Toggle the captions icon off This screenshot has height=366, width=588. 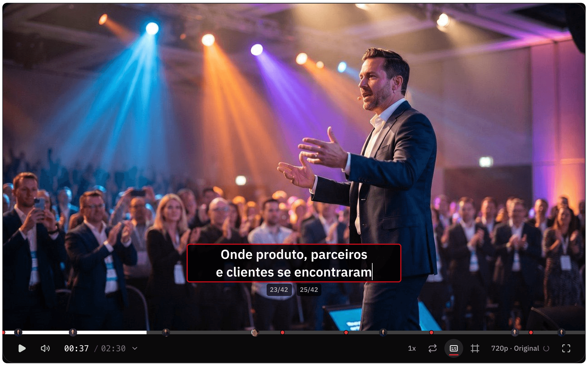[454, 348]
